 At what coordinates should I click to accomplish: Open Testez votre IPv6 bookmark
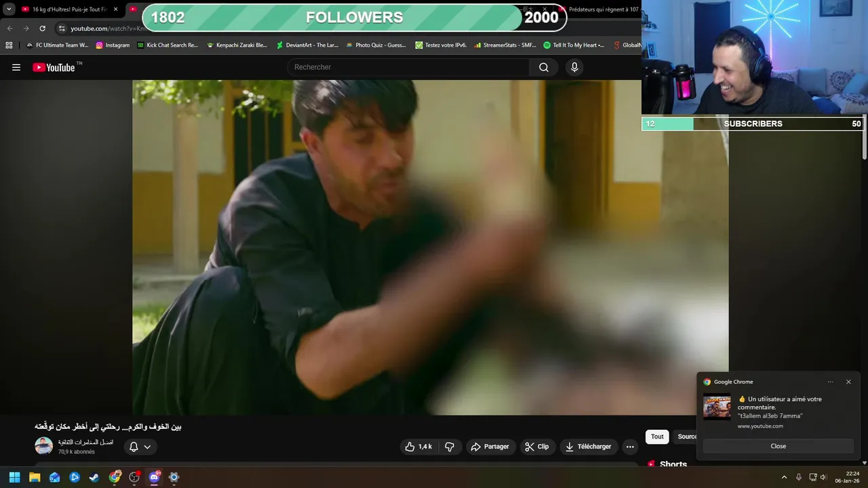(441, 45)
